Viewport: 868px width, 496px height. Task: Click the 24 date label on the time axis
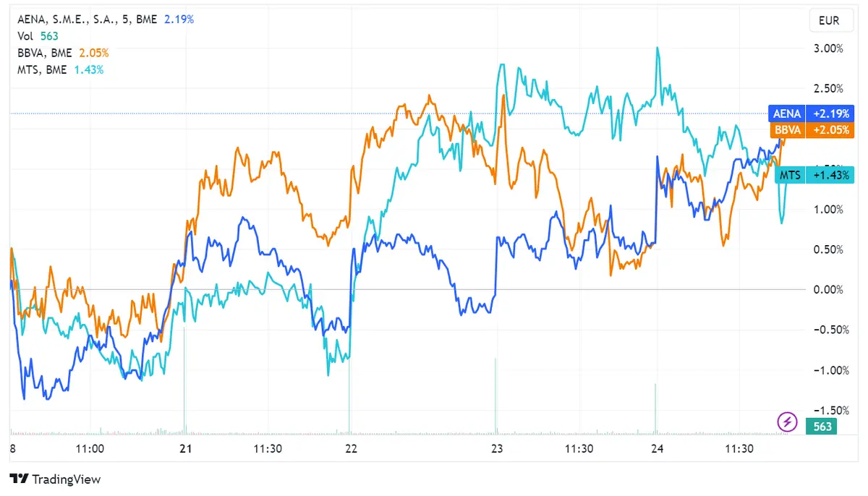[x=656, y=448]
